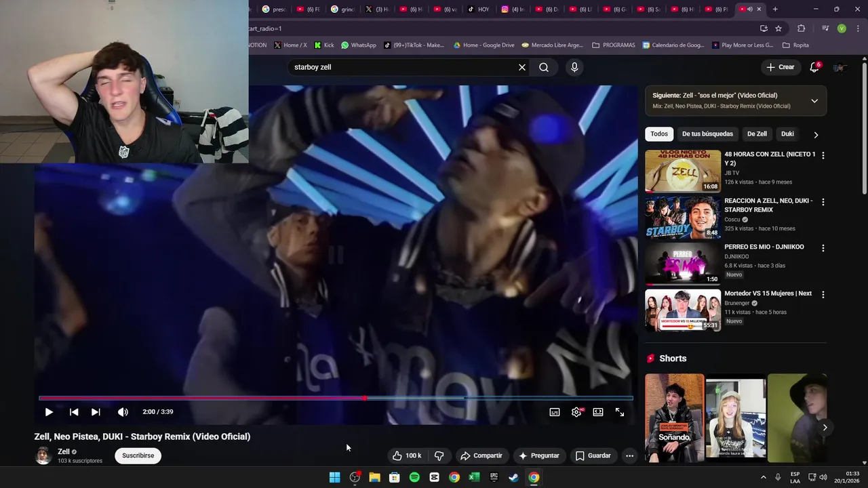Like the video with 100 k likes
The height and width of the screenshot is (488, 868).
[407, 455]
